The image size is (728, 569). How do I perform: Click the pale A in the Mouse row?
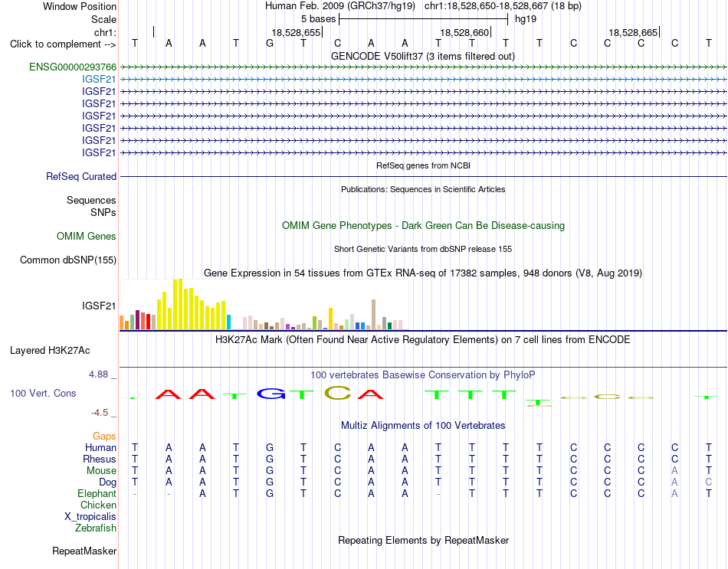tap(674, 471)
